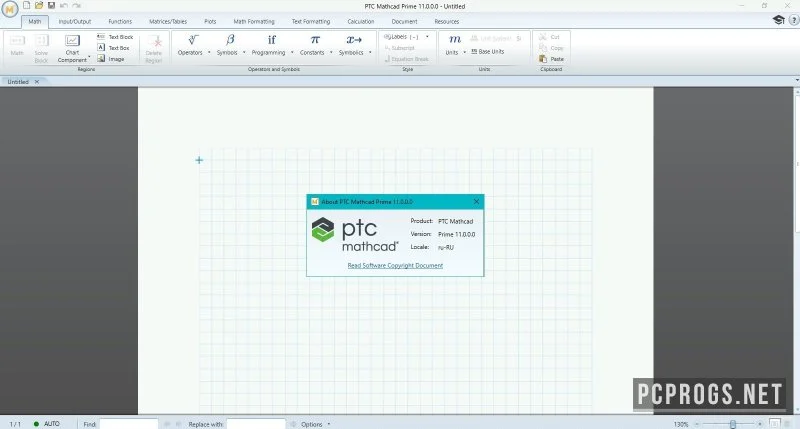
Task: Close the Untitled worksheet tab
Action: click(x=37, y=82)
